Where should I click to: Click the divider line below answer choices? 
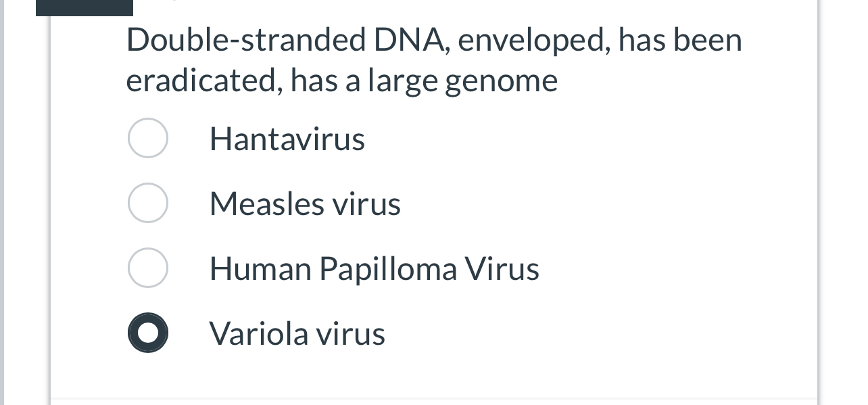pos(434,398)
